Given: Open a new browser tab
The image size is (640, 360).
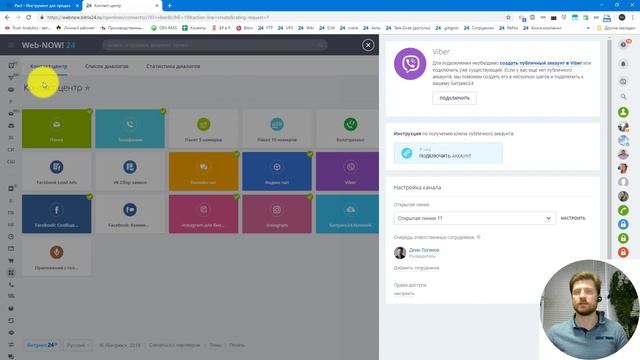Looking at the screenshot, I should click(170, 6).
